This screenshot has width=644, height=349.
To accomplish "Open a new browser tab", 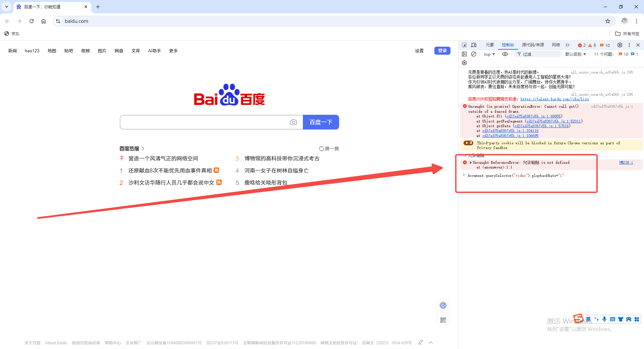I will click(98, 7).
